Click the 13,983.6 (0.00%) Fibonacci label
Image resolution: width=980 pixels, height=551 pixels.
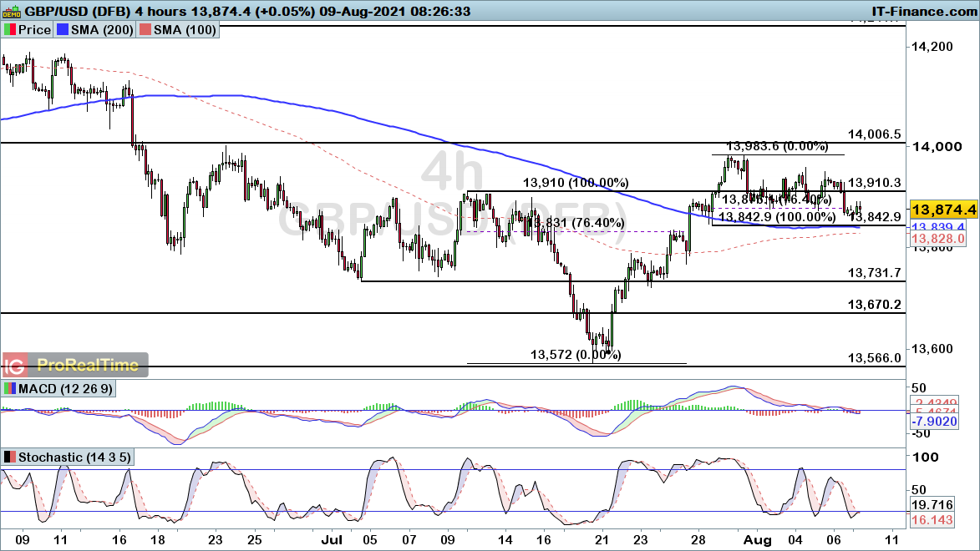(x=778, y=146)
